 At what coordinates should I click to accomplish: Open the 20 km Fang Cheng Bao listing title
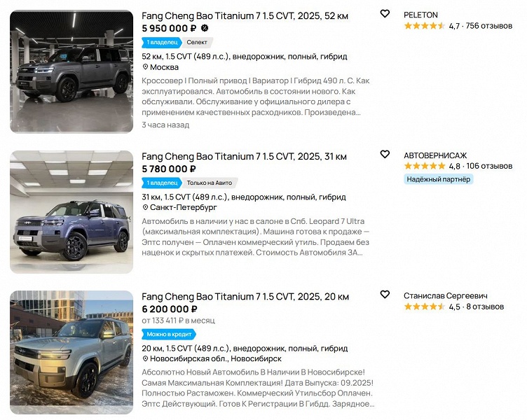click(x=245, y=296)
